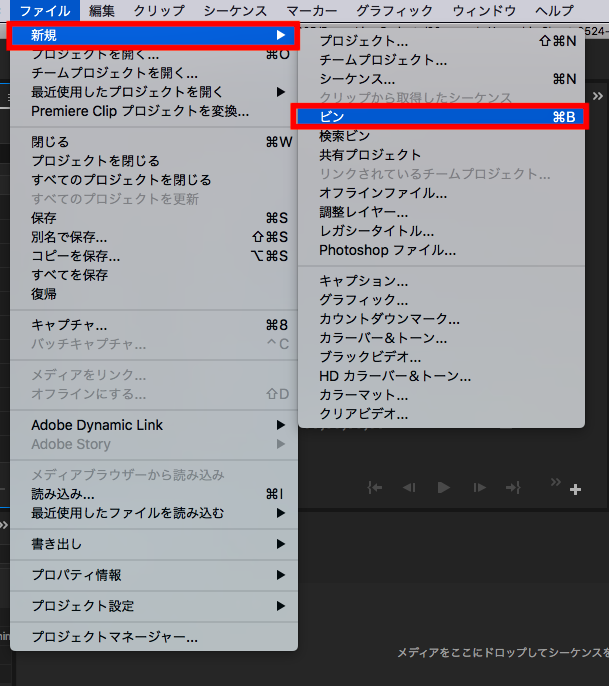Choose 復帰 in the File menu
Screen dimensions: 609x686
[154, 294]
